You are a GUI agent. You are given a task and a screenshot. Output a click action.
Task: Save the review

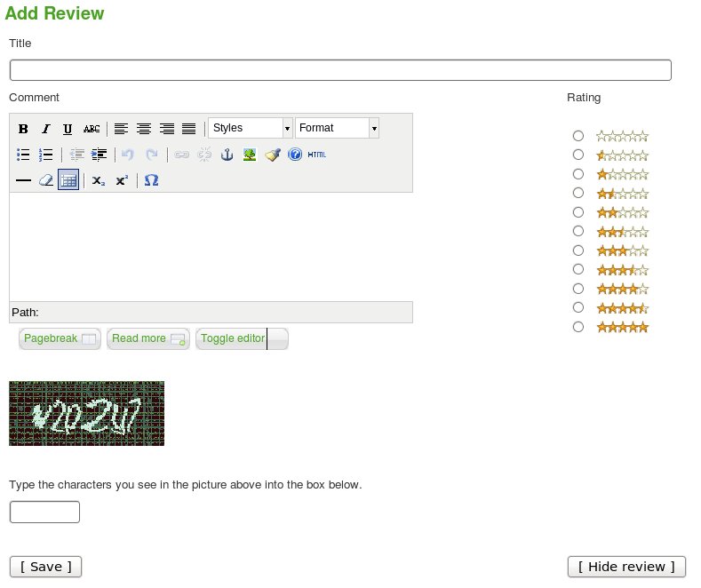coord(45,567)
